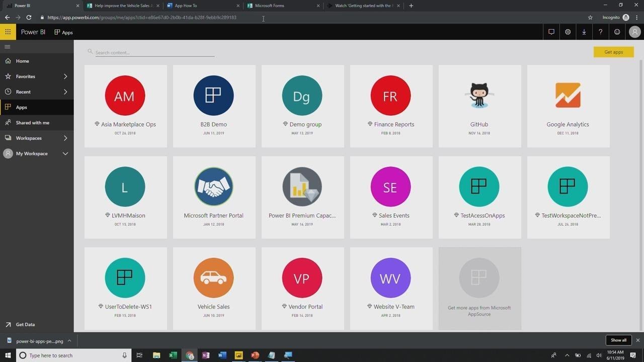Image resolution: width=644 pixels, height=362 pixels.
Task: Collapse the My Workspace chevron
Action: [x=65, y=153]
